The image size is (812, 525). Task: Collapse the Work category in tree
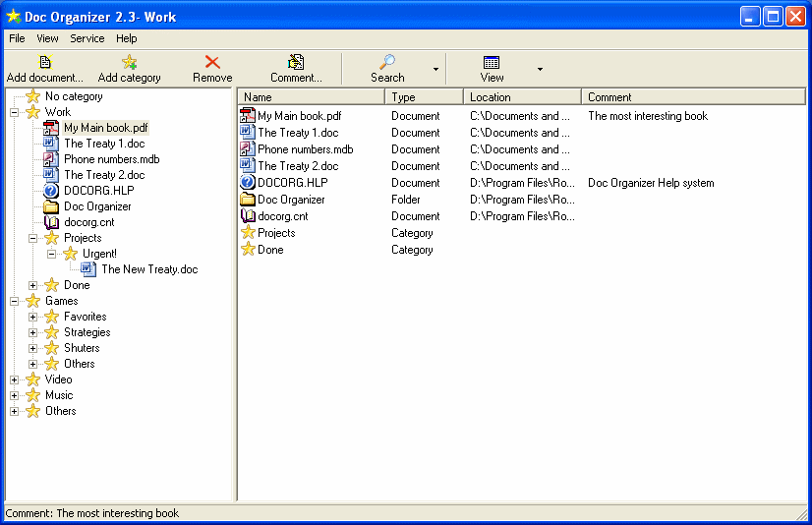point(14,112)
